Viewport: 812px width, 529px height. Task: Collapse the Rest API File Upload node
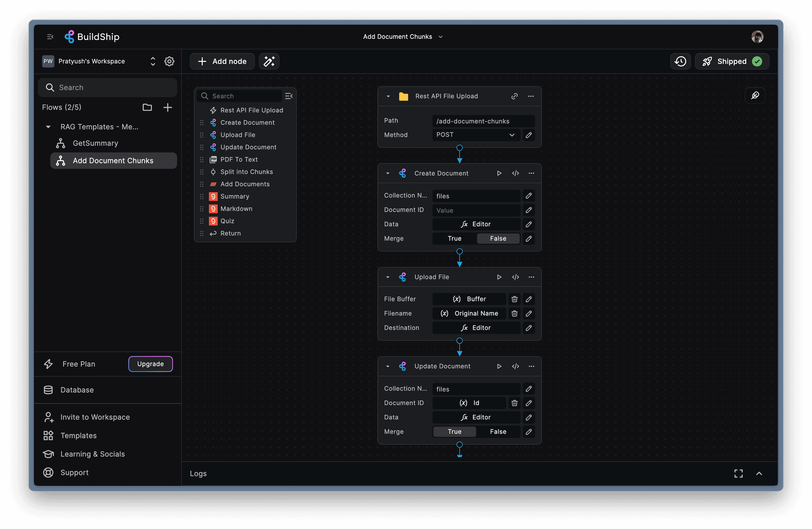388,96
